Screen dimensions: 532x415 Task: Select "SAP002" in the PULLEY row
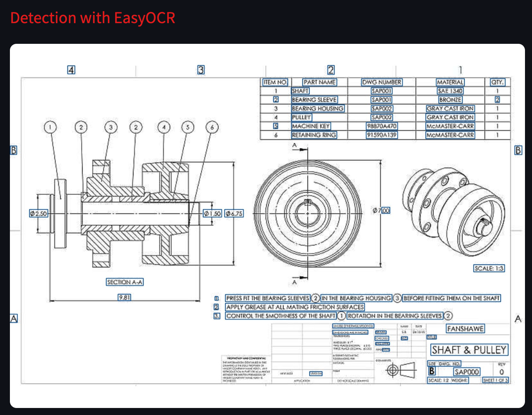pyautogui.click(x=382, y=117)
